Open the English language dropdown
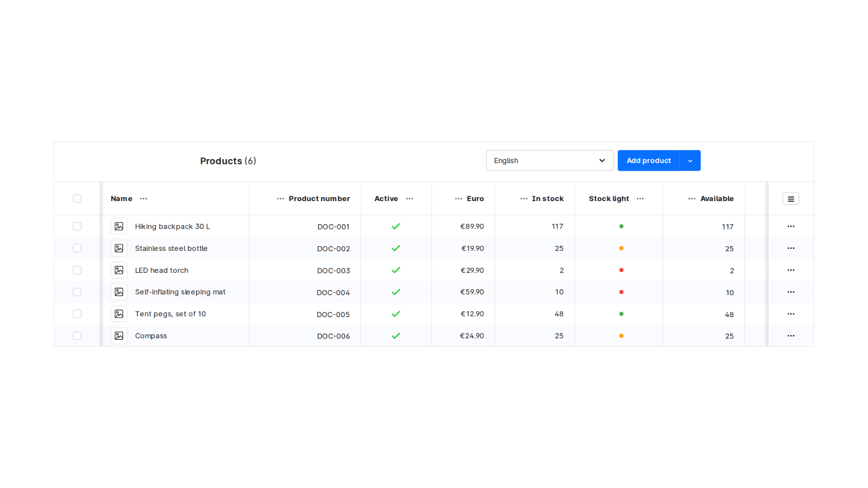The image size is (868, 488). coord(550,160)
